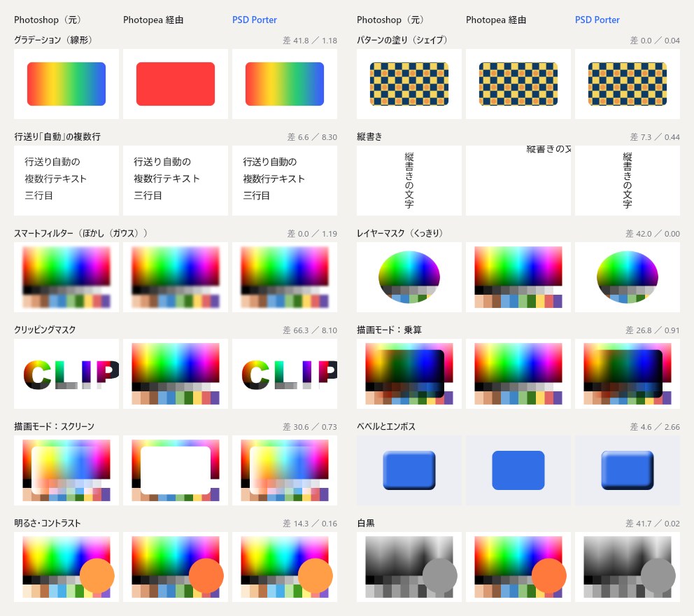This screenshot has height=616, width=694.
Task: Click the 白黒 title
Action: point(366,523)
